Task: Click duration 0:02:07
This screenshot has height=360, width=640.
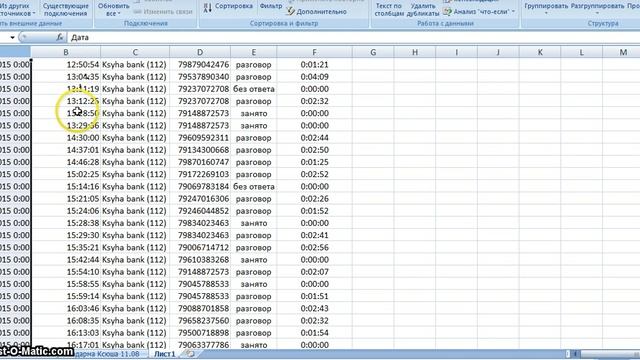Action: [314, 272]
